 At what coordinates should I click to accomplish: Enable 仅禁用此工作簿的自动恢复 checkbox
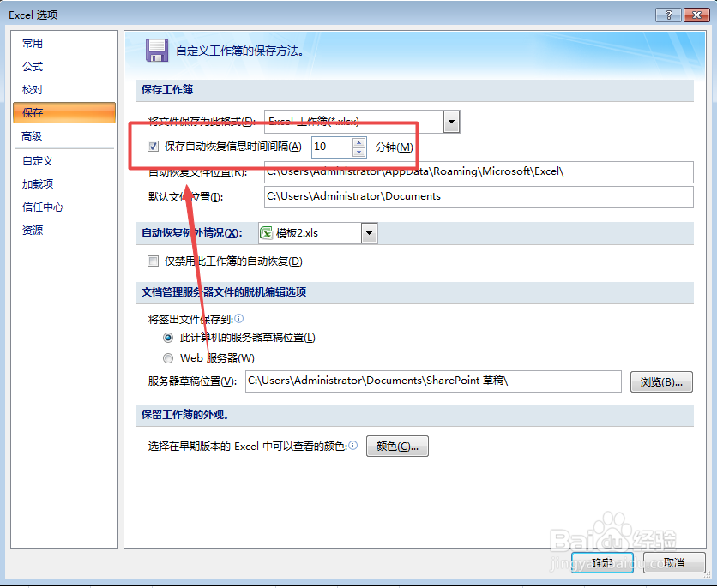click(154, 261)
